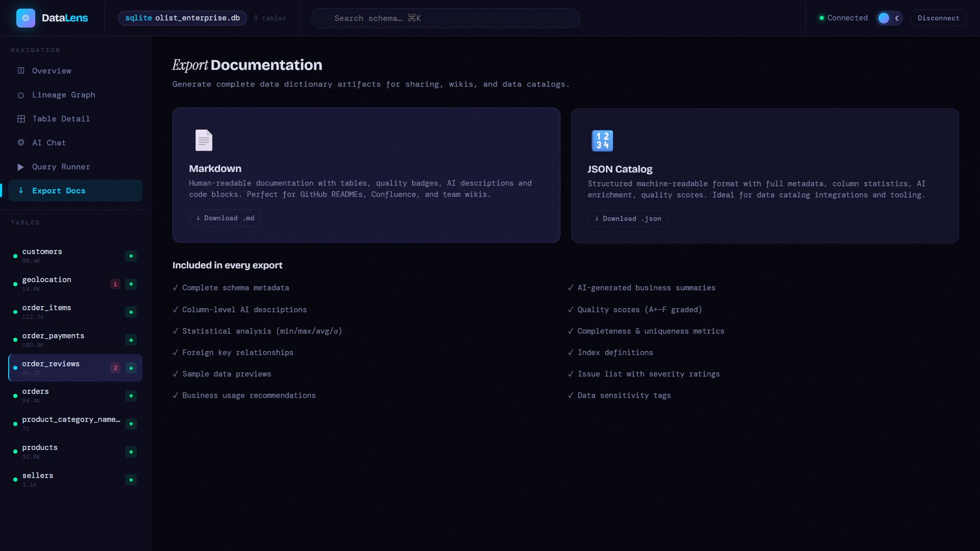980x551 pixels.
Task: Open the Query Runner page
Action: click(x=75, y=167)
